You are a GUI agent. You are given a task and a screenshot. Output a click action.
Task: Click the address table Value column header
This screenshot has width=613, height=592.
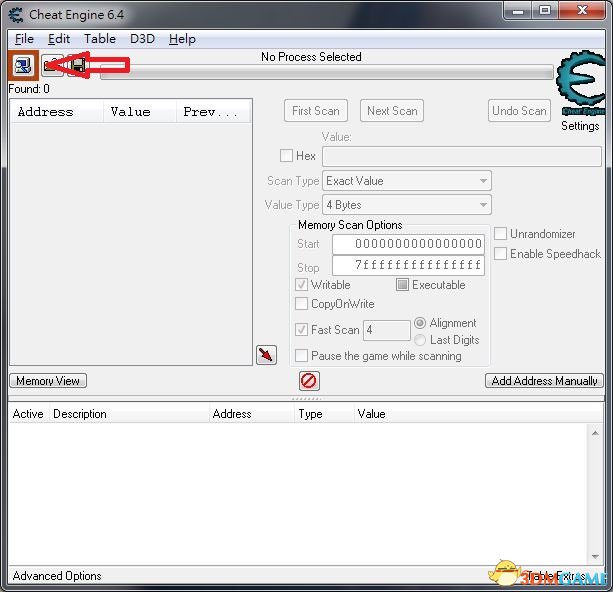click(x=479, y=414)
